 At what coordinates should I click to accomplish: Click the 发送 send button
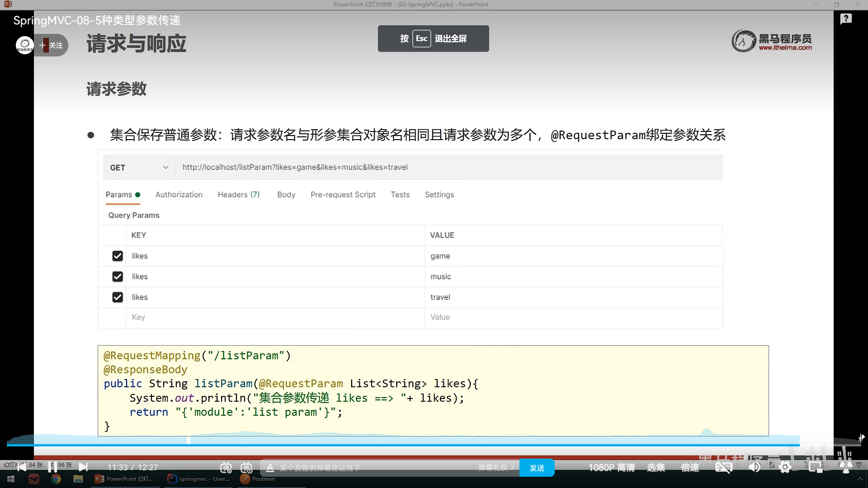[x=537, y=468]
